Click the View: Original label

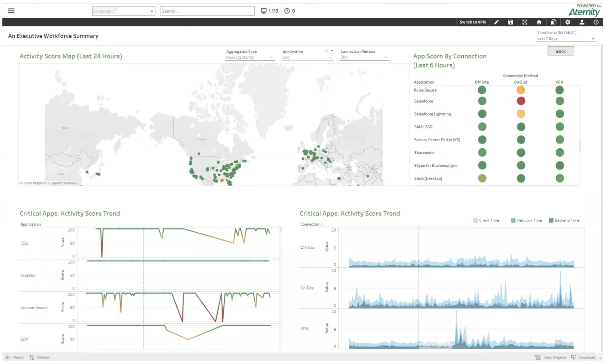point(555,358)
